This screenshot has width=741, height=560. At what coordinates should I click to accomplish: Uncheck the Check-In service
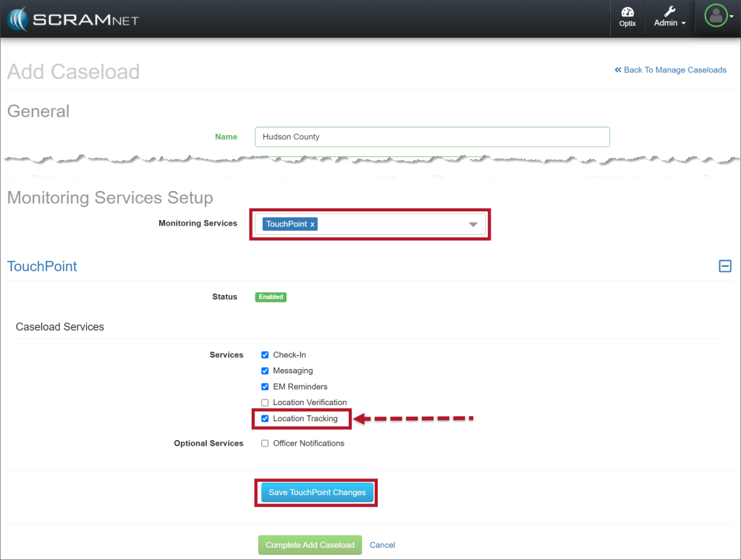click(265, 355)
